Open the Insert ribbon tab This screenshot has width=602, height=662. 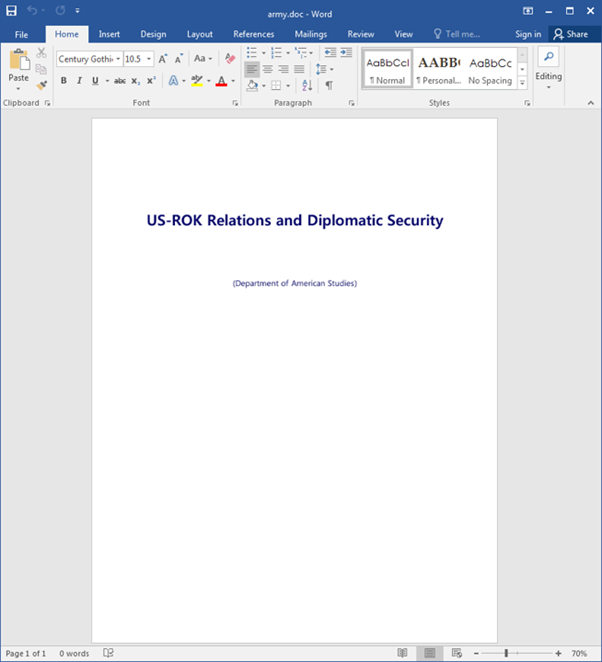pos(110,34)
